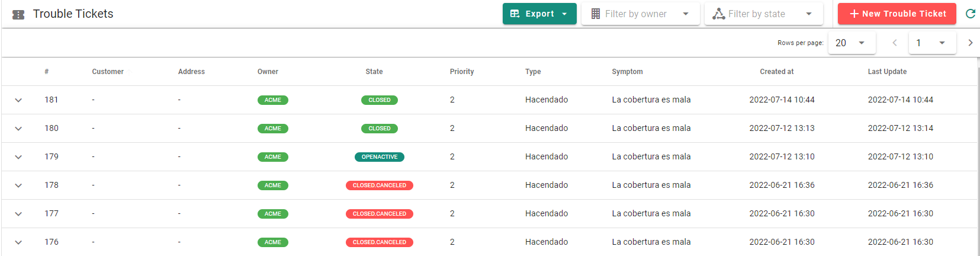Screen dimensions: 980x256
Task: Click the ACME owner badge on ticket 180
Action: pyautogui.click(x=273, y=129)
